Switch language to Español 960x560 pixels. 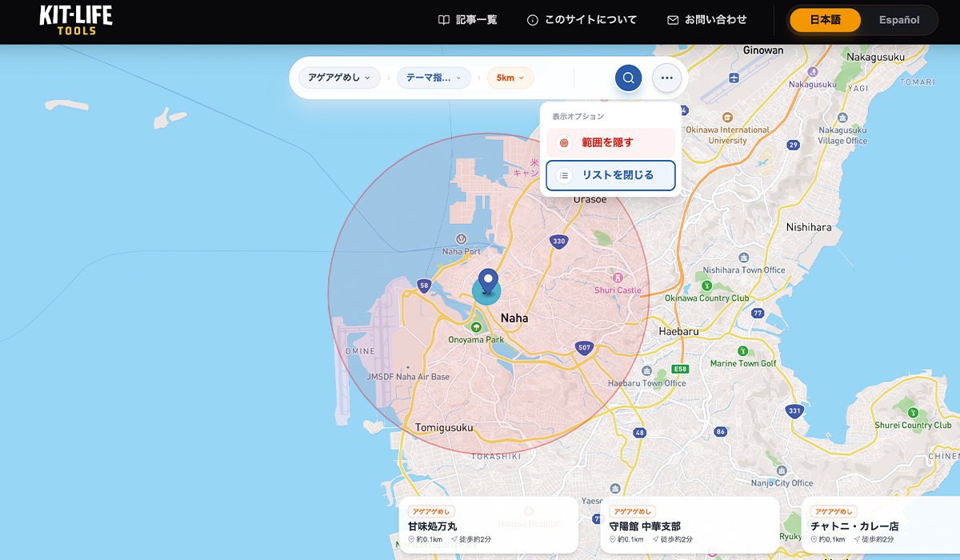point(898,20)
